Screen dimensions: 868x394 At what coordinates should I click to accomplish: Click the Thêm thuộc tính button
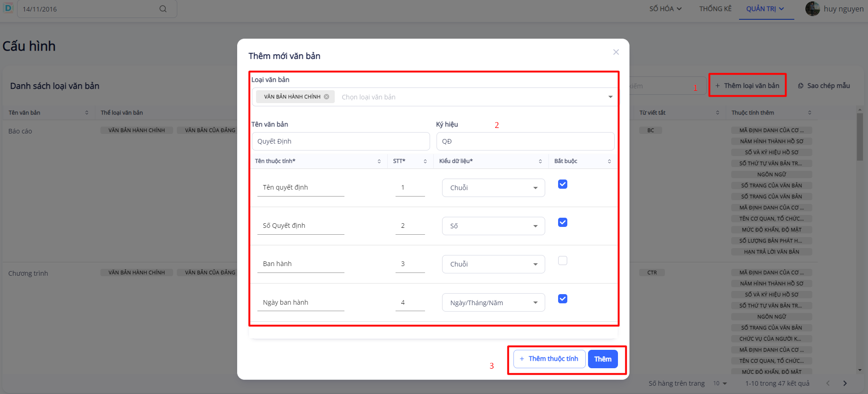[x=549, y=359]
